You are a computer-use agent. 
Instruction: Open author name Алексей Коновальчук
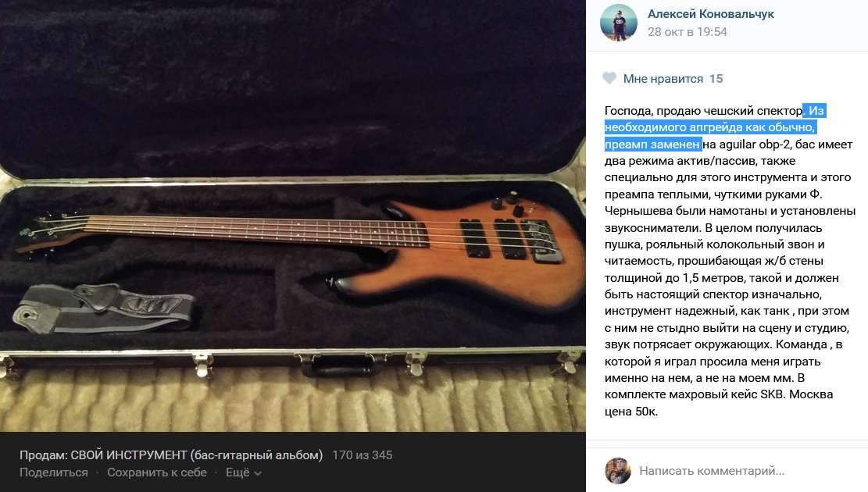point(711,14)
